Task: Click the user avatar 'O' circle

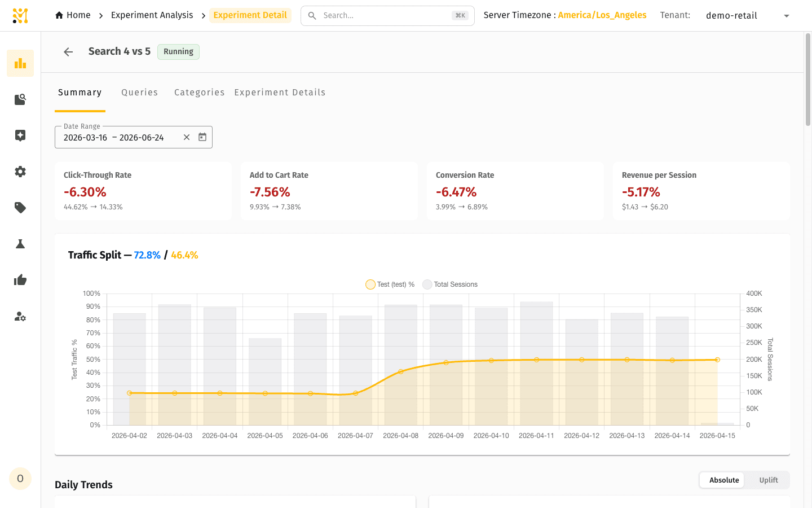Action: [x=20, y=479]
